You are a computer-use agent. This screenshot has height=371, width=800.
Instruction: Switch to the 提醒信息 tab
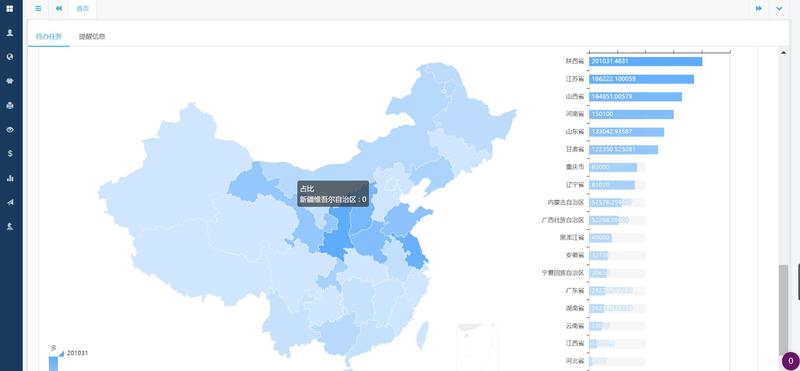pos(92,37)
